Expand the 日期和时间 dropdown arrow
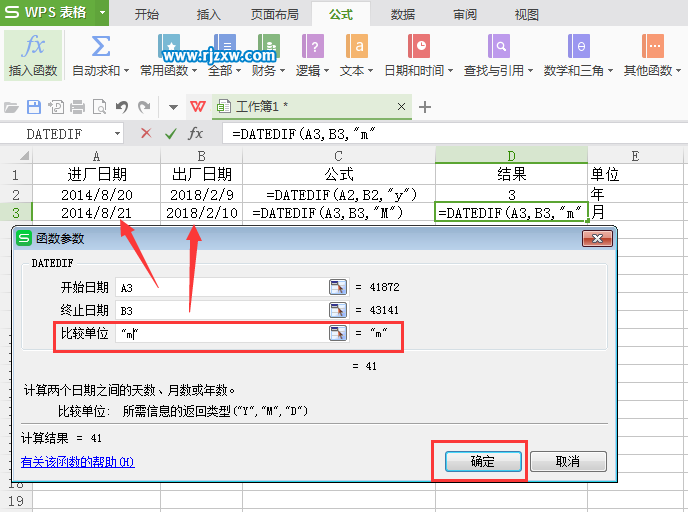The width and height of the screenshot is (688, 512). 450,70
